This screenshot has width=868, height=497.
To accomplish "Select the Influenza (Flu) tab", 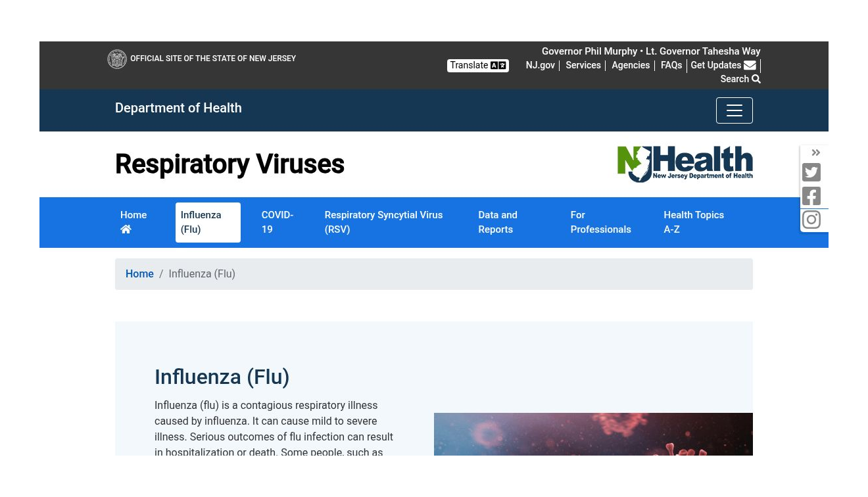I will pyautogui.click(x=207, y=222).
